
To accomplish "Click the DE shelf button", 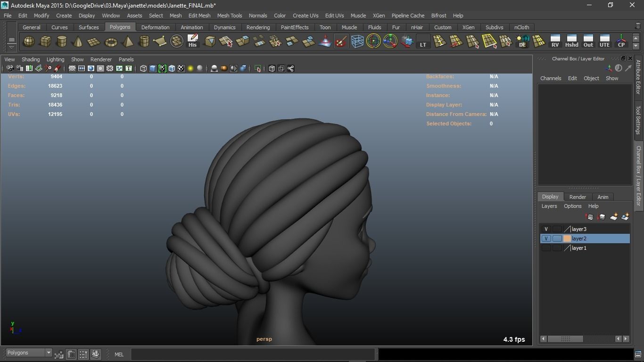I will click(522, 41).
